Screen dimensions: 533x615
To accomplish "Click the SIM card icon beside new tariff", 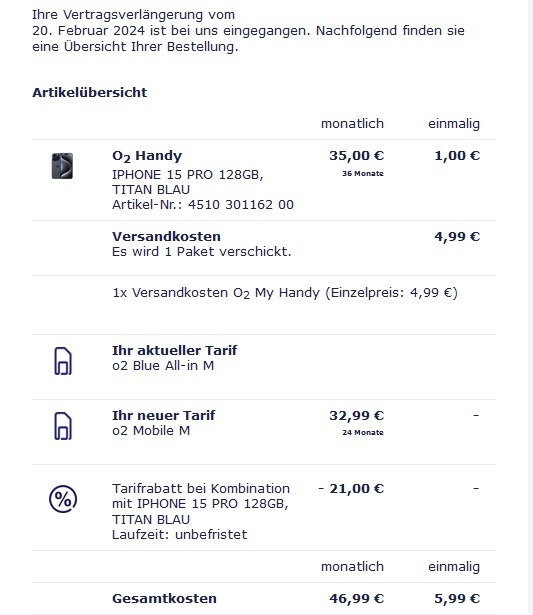I will pos(63,426).
